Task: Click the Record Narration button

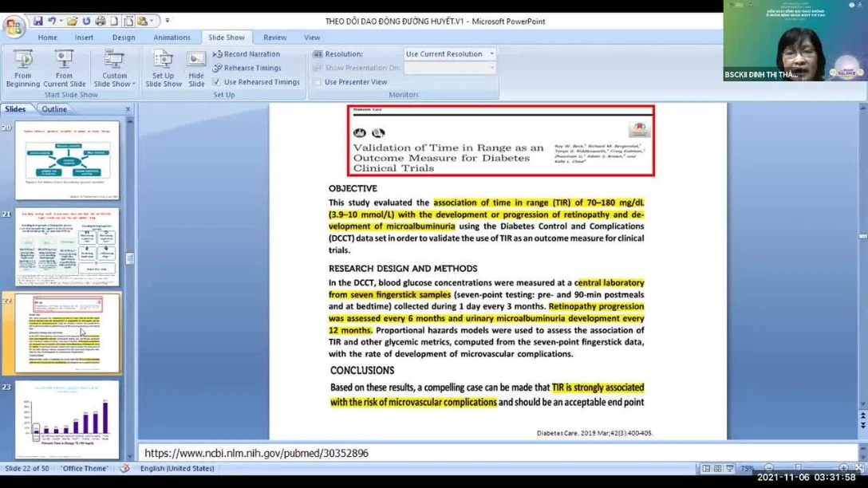Action: pos(247,54)
